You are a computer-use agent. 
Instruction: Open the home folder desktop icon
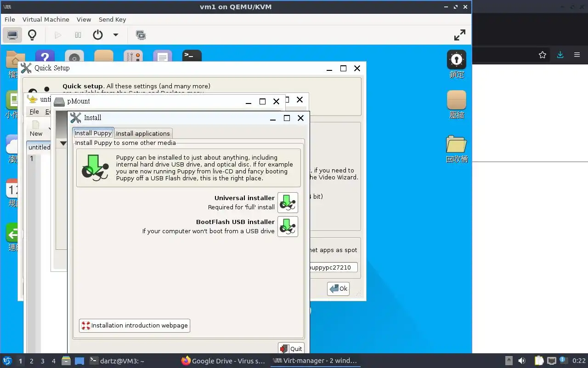[15, 59]
